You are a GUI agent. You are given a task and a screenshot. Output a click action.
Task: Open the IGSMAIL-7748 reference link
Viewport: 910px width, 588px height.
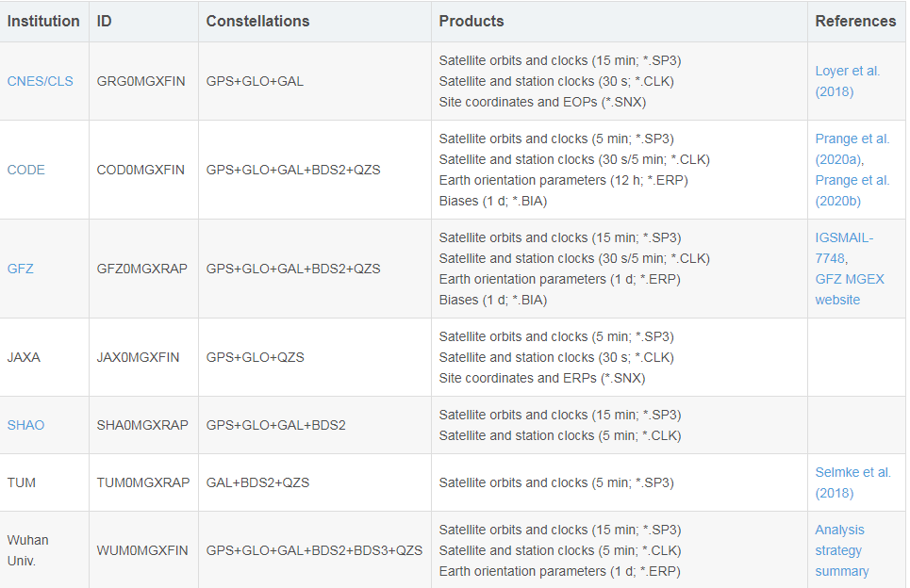point(844,248)
